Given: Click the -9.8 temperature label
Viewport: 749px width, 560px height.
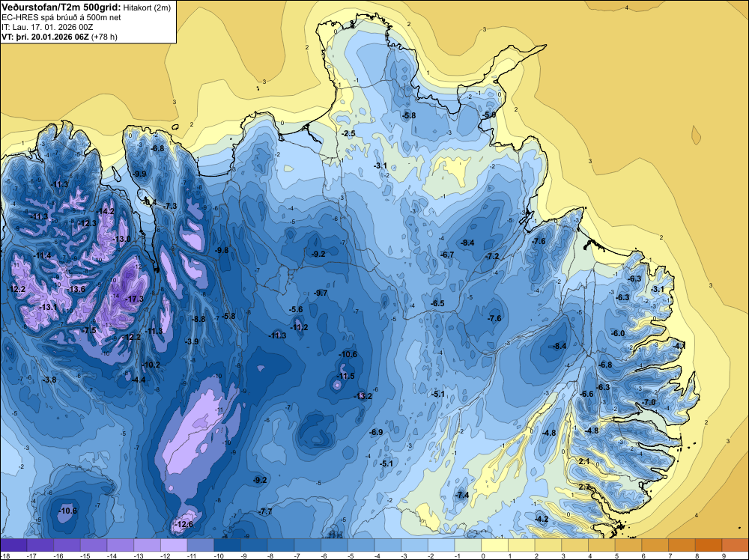Looking at the screenshot, I should coord(221,250).
